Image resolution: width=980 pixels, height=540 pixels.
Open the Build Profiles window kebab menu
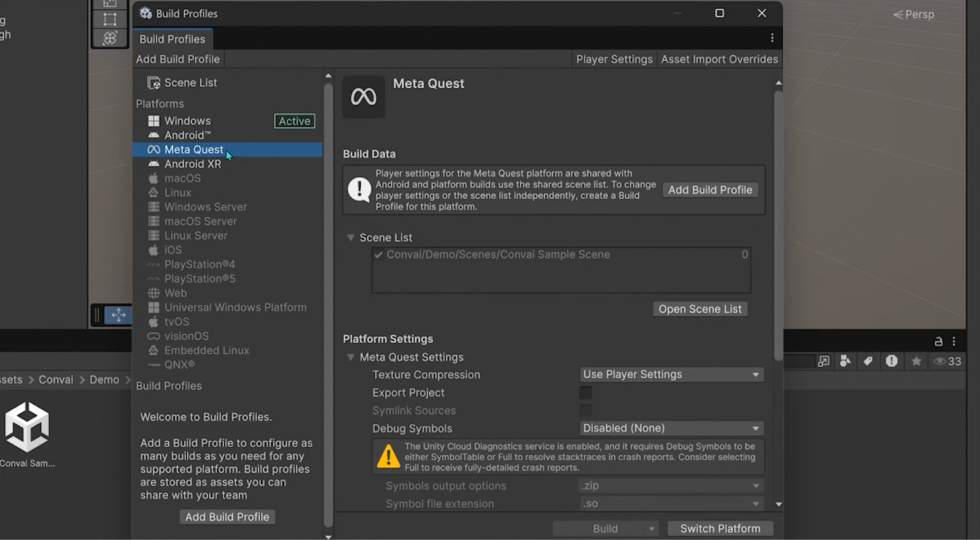pyautogui.click(x=772, y=38)
